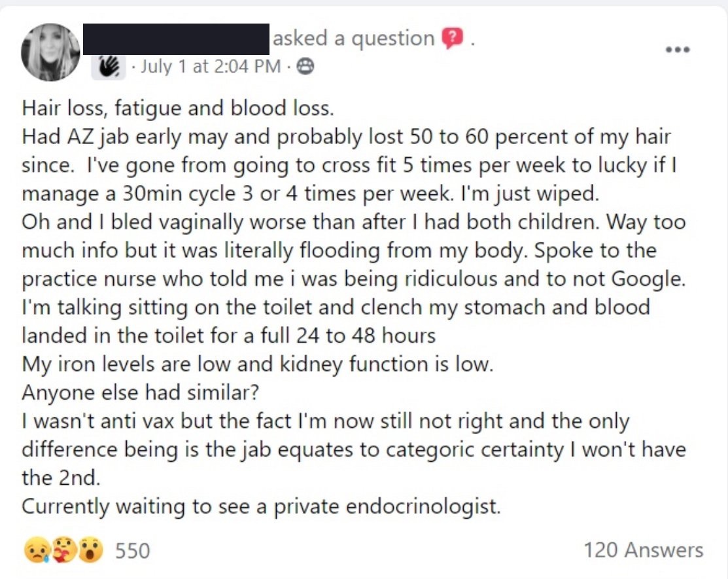View the 120 Answers on this post
This screenshot has height=579, width=728.
pyautogui.click(x=643, y=550)
